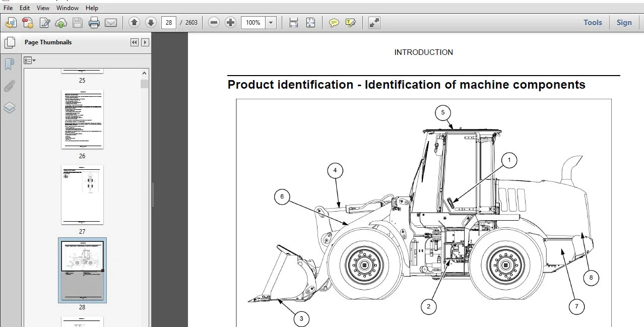Click the Email envelope icon
Image resolution: width=644 pixels, height=327 pixels.
click(x=111, y=23)
